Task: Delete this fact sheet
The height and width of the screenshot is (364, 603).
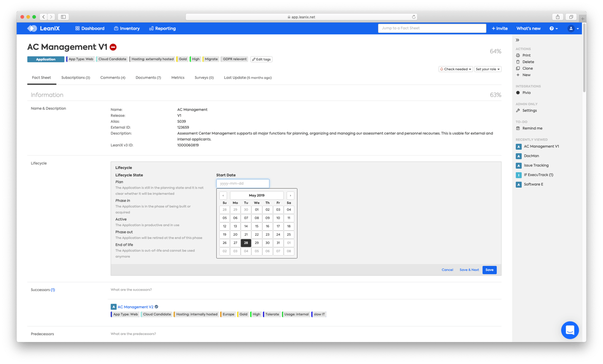Action: coord(528,61)
